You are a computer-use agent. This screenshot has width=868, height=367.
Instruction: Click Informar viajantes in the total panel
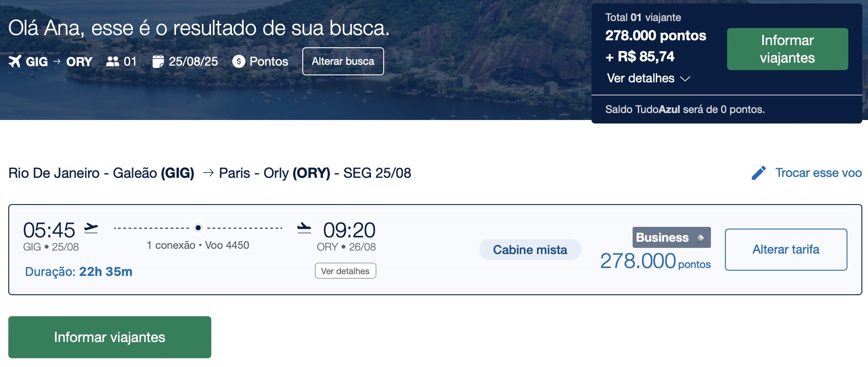click(787, 49)
